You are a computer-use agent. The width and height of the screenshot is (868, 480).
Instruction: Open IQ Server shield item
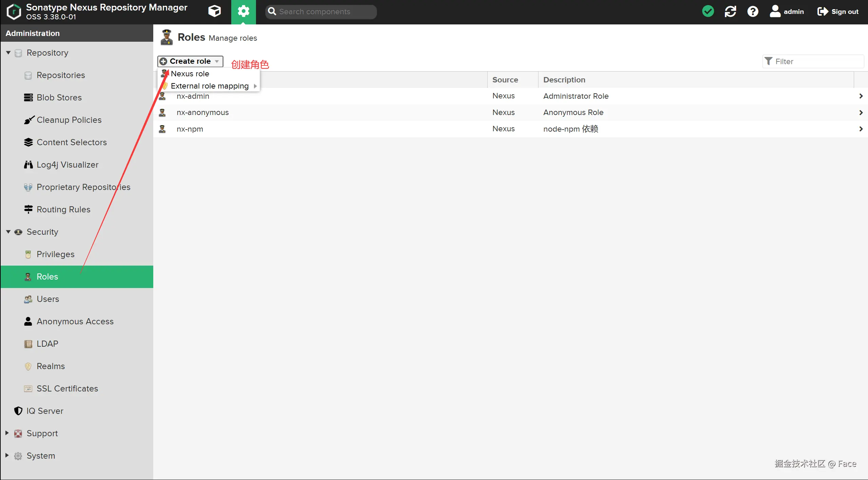click(x=44, y=411)
